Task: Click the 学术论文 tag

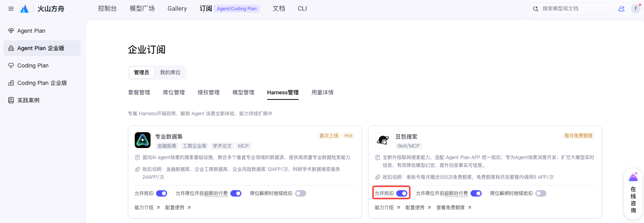Action: point(222,146)
